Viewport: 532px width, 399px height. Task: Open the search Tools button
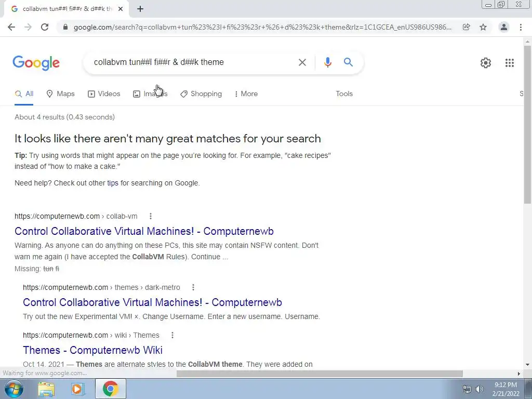344,94
